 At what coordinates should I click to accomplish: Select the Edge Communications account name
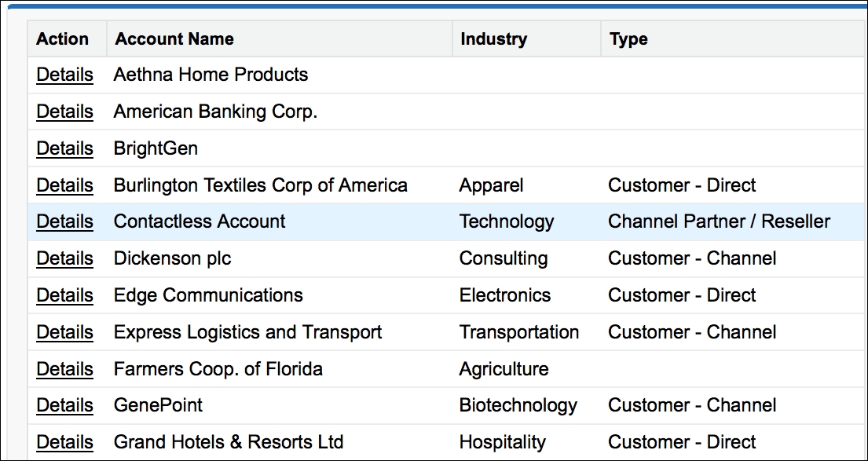(x=208, y=296)
